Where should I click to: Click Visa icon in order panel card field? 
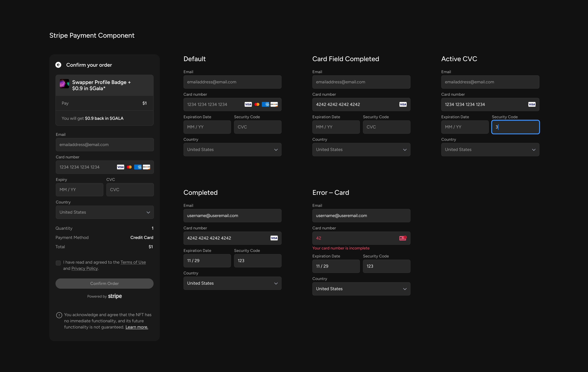coord(120,167)
